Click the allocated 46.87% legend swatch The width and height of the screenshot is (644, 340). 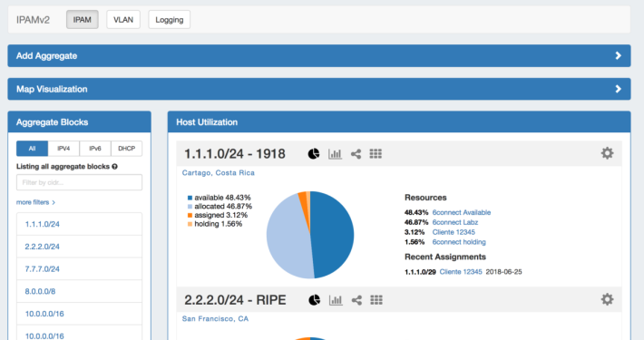point(190,207)
